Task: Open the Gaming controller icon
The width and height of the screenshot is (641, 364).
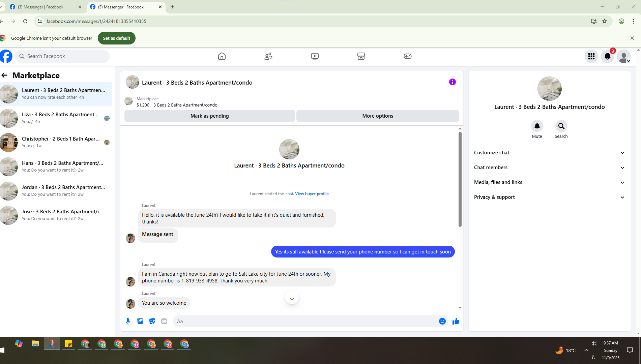Action: 408,56
